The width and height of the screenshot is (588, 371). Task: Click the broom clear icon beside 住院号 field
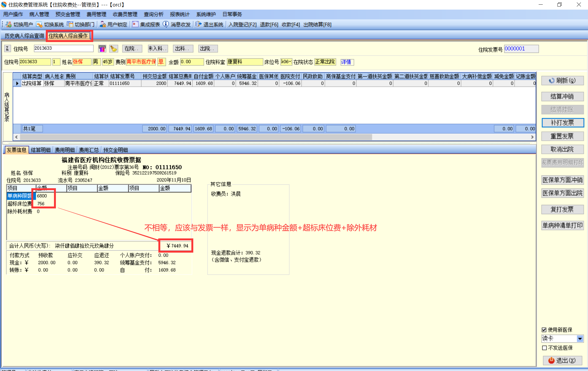(x=113, y=49)
